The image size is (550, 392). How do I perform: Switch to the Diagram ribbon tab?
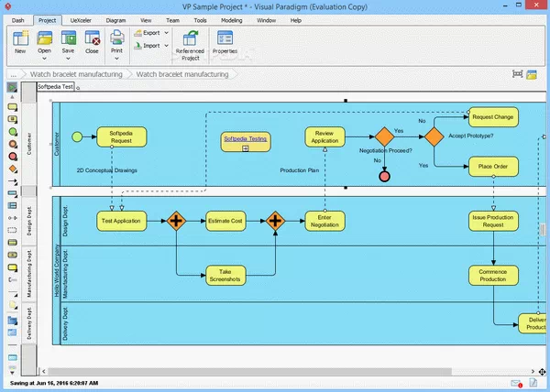coord(115,18)
